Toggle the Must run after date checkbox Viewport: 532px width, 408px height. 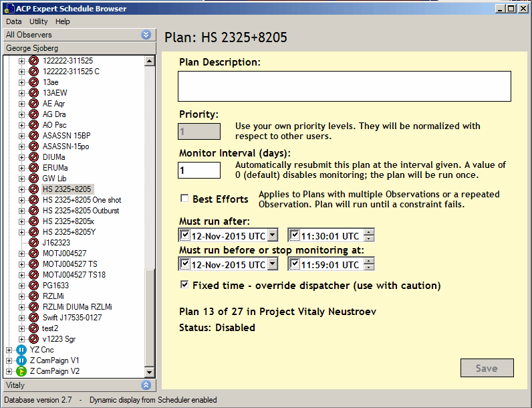click(185, 235)
